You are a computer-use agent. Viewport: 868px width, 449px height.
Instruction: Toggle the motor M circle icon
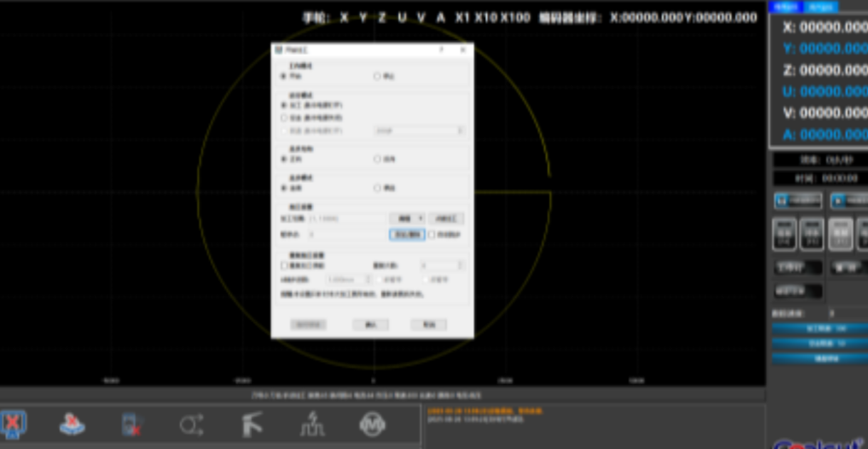coord(372,425)
